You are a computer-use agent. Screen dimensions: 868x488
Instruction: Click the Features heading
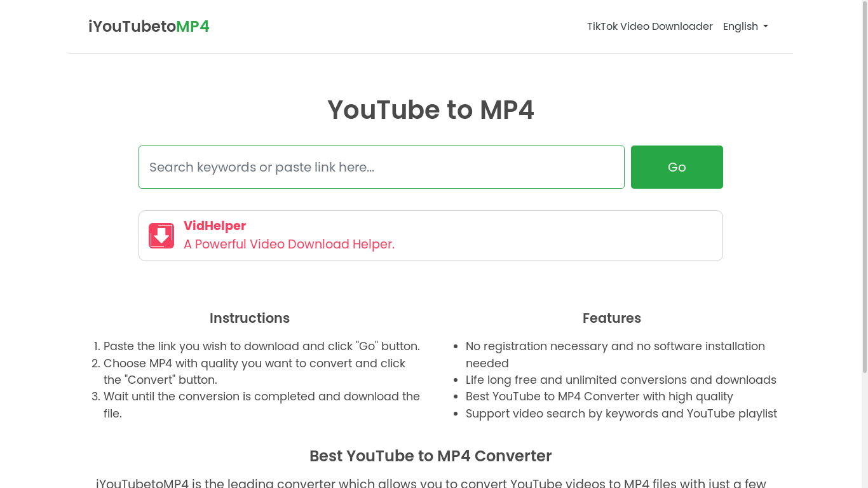pos(612,318)
